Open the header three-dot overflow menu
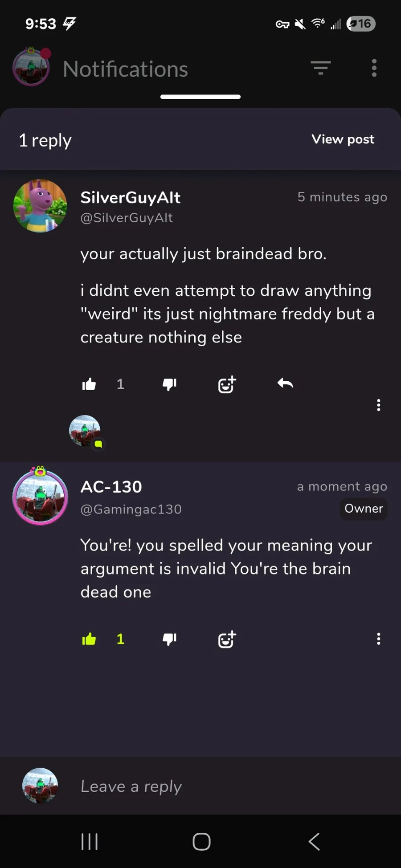The width and height of the screenshot is (401, 868). [x=374, y=68]
